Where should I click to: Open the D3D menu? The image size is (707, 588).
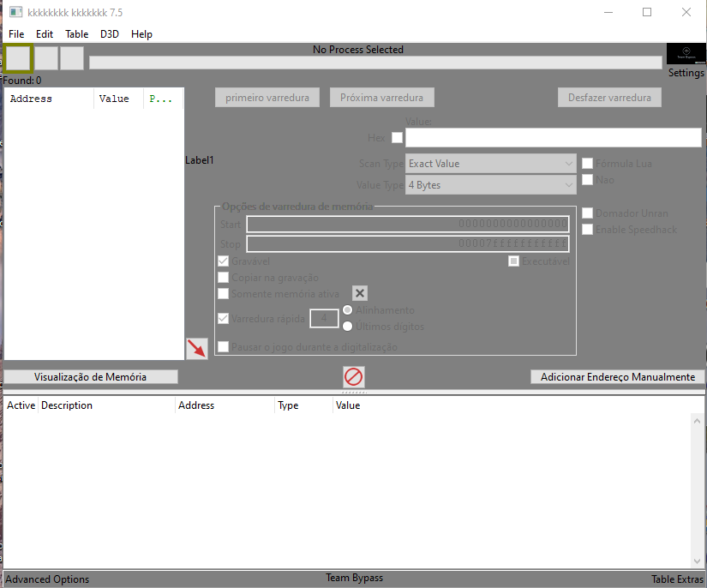point(110,34)
